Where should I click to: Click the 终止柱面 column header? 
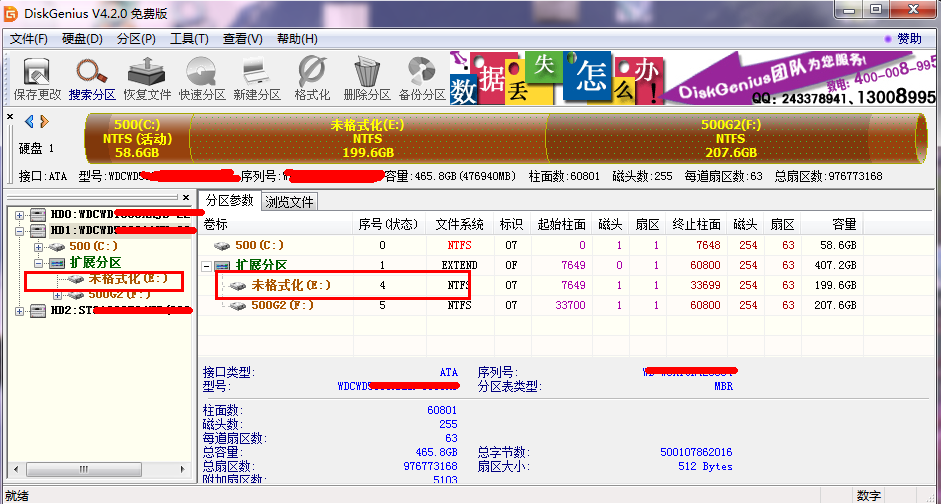(696, 224)
